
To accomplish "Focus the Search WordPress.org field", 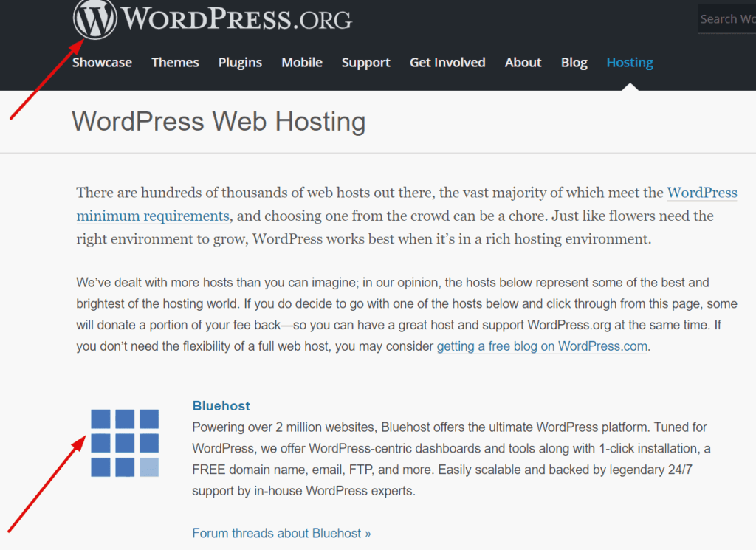I will click(x=727, y=18).
